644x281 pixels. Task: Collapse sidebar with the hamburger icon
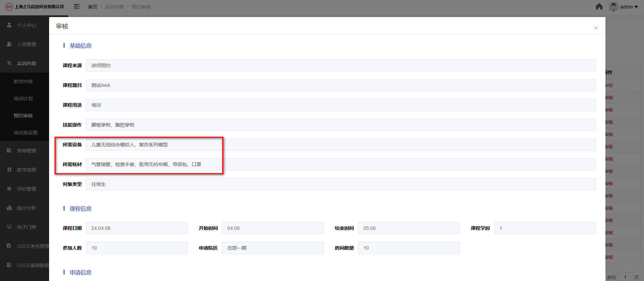point(77,6)
